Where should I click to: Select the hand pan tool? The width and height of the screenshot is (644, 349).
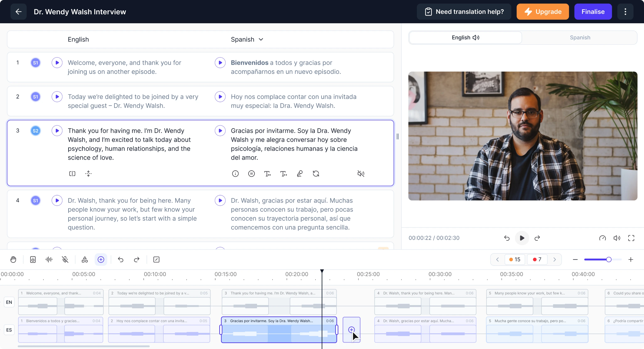tap(13, 259)
